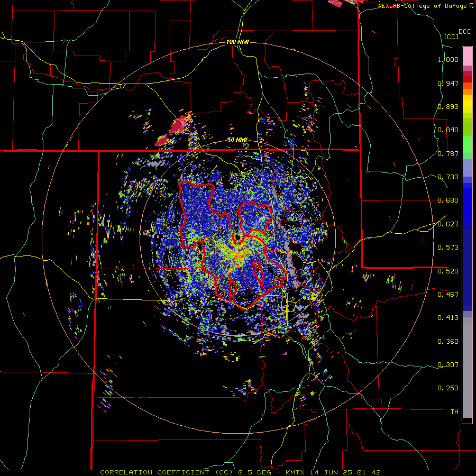Viewport: 476px width, 476px height.
Task: Pick the gray color band beside 0.307
Action: pos(467,368)
